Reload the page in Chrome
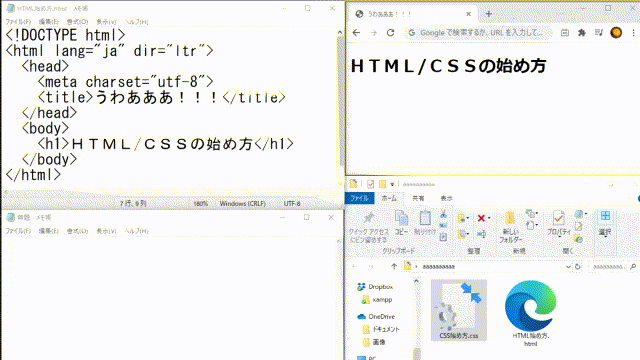The height and width of the screenshot is (360, 640). [391, 33]
